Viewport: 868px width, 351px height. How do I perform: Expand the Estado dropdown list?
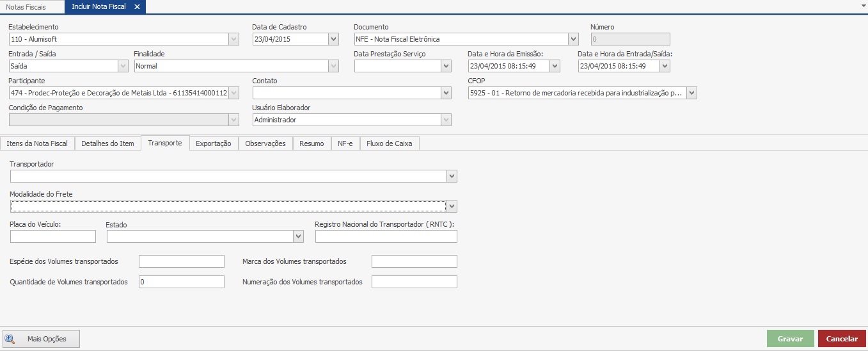(x=298, y=236)
